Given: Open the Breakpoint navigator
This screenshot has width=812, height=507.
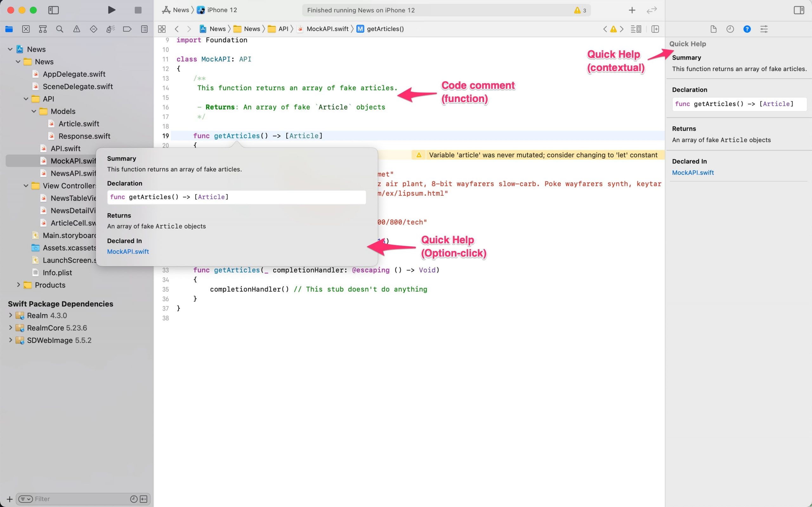Looking at the screenshot, I should (127, 29).
